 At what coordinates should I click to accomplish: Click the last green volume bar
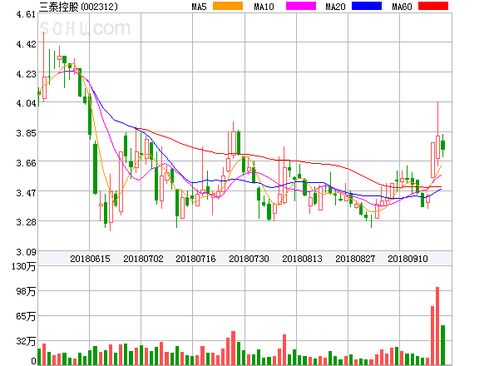coord(443,345)
